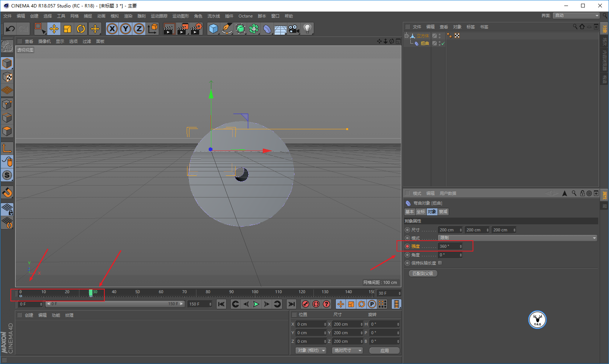
Task: Click the search icon in object manager
Action: pos(575,26)
